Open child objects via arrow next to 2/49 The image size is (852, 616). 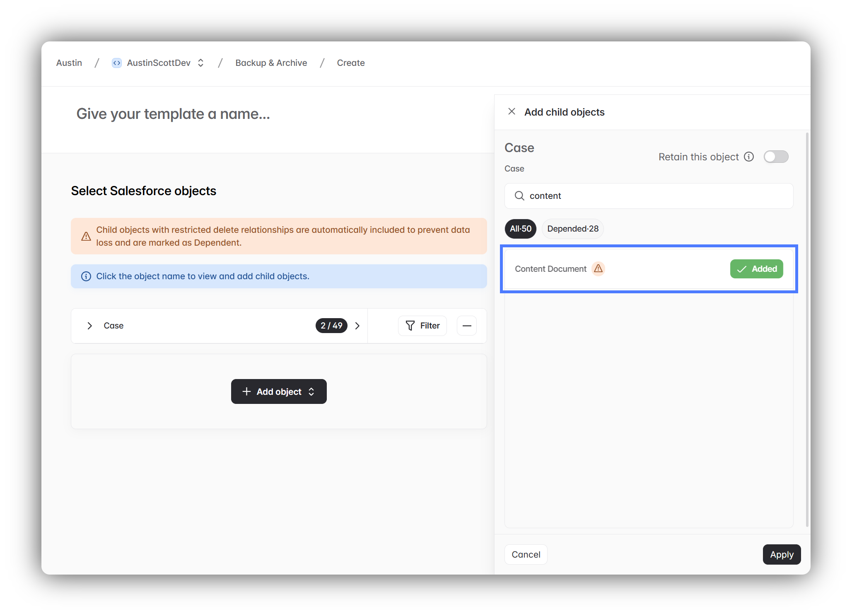click(357, 326)
